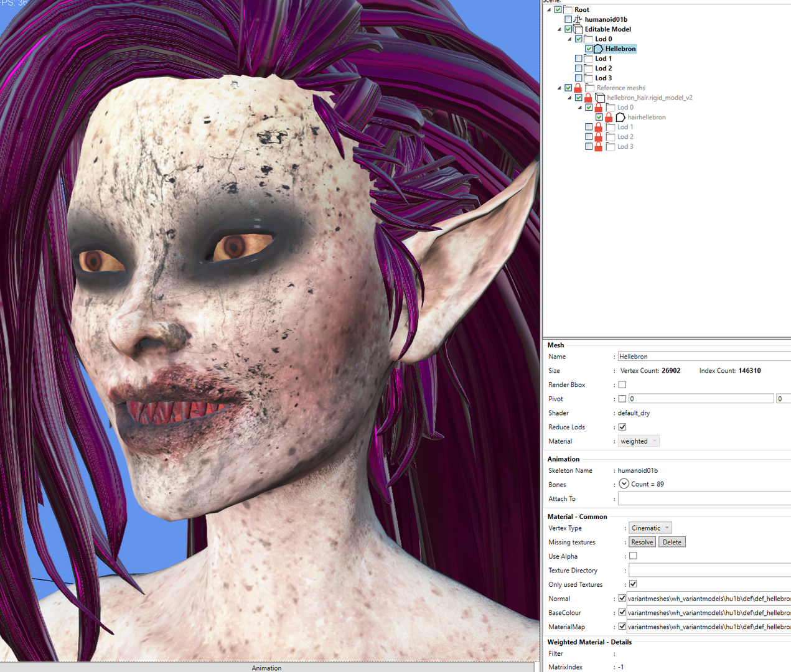Toggle the Hellebron mesh visibility checkbox

[x=589, y=49]
